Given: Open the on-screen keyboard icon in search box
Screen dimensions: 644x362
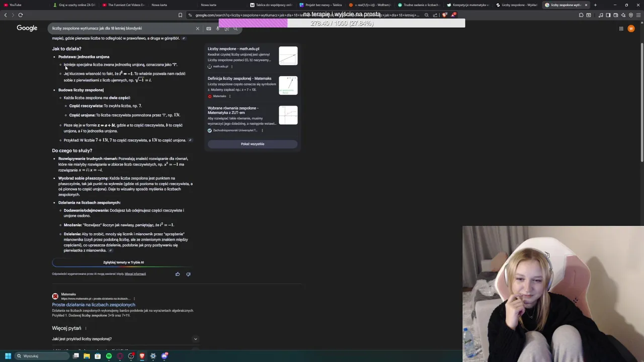Looking at the screenshot, I should click(209, 29).
